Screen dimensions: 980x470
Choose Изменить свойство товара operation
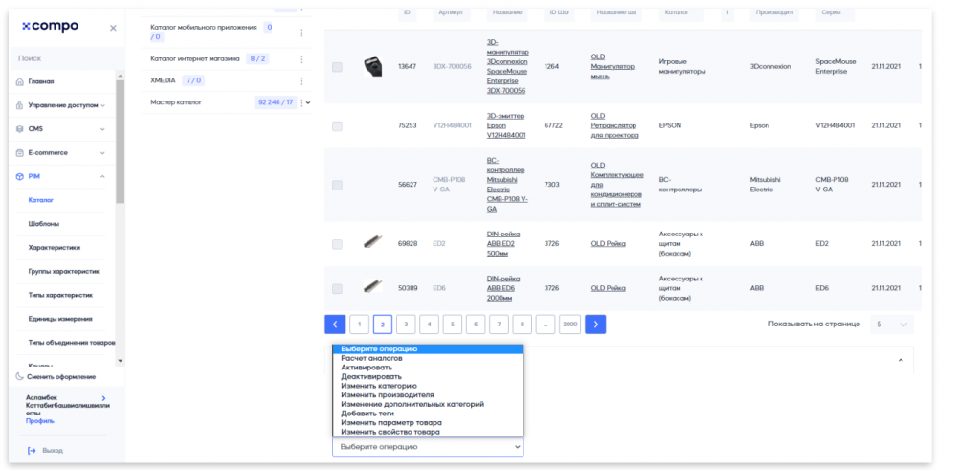(428, 432)
